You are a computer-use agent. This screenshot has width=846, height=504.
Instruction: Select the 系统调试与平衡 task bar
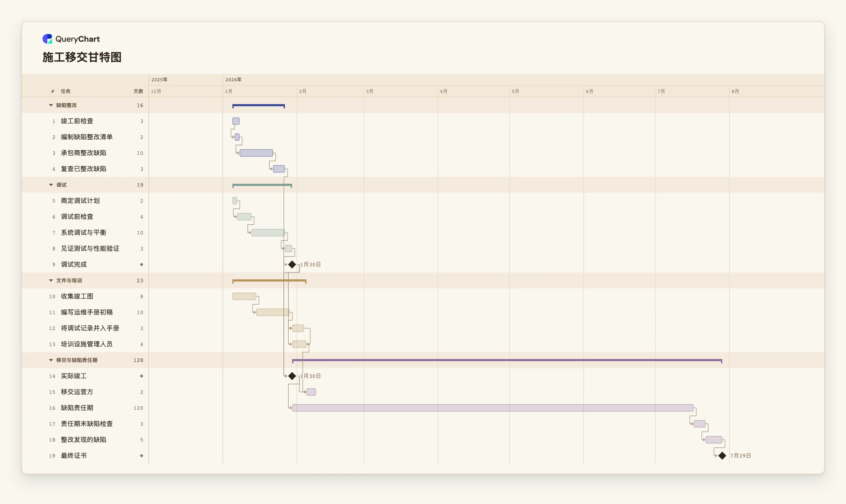268,233
